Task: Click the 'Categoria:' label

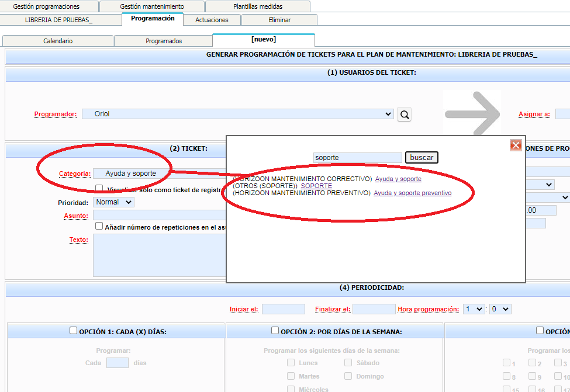Action: coord(75,174)
